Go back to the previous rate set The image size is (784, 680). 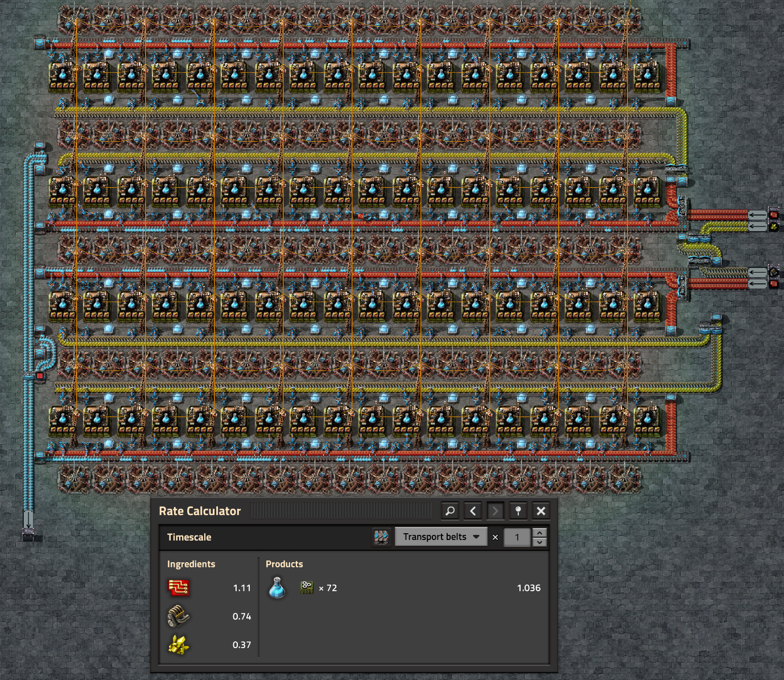tap(473, 511)
